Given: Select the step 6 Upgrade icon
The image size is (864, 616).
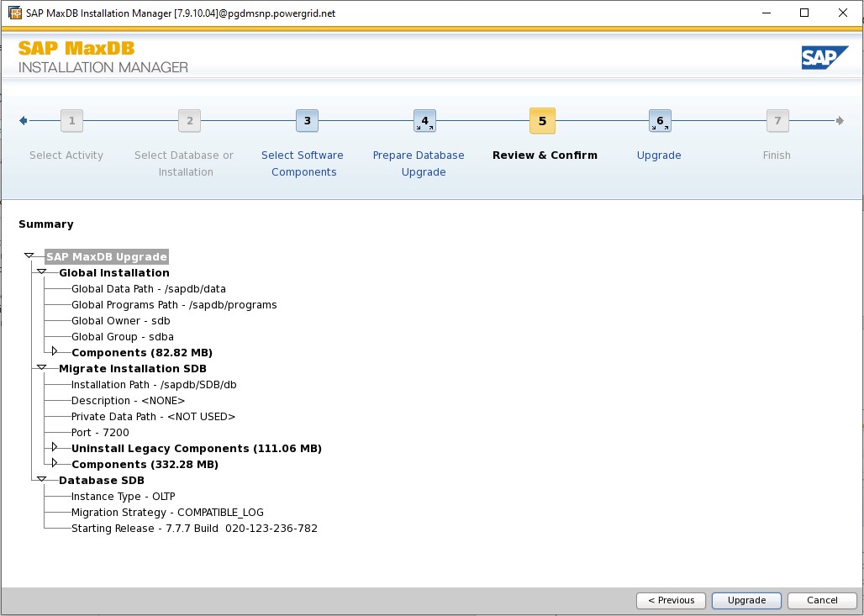Looking at the screenshot, I should pyautogui.click(x=660, y=120).
